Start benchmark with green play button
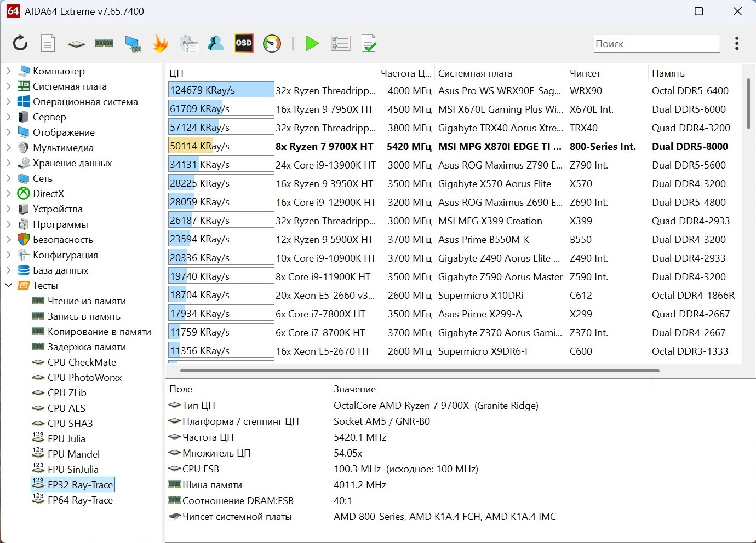 [x=312, y=43]
